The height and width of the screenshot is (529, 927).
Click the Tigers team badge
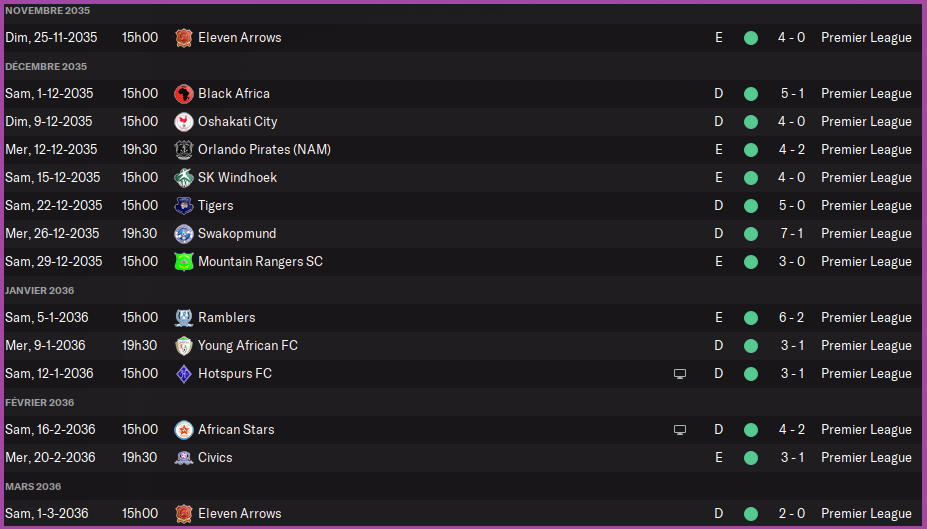click(x=183, y=205)
